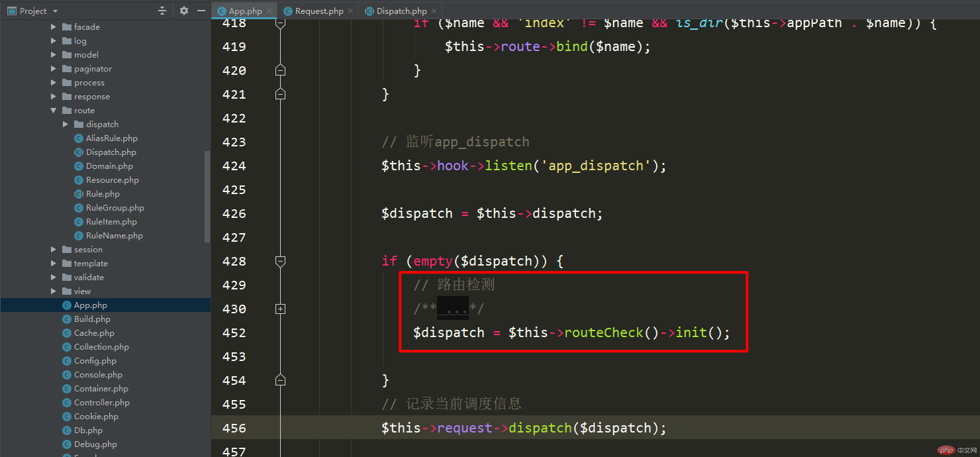Click the paginator folder name

[93, 69]
